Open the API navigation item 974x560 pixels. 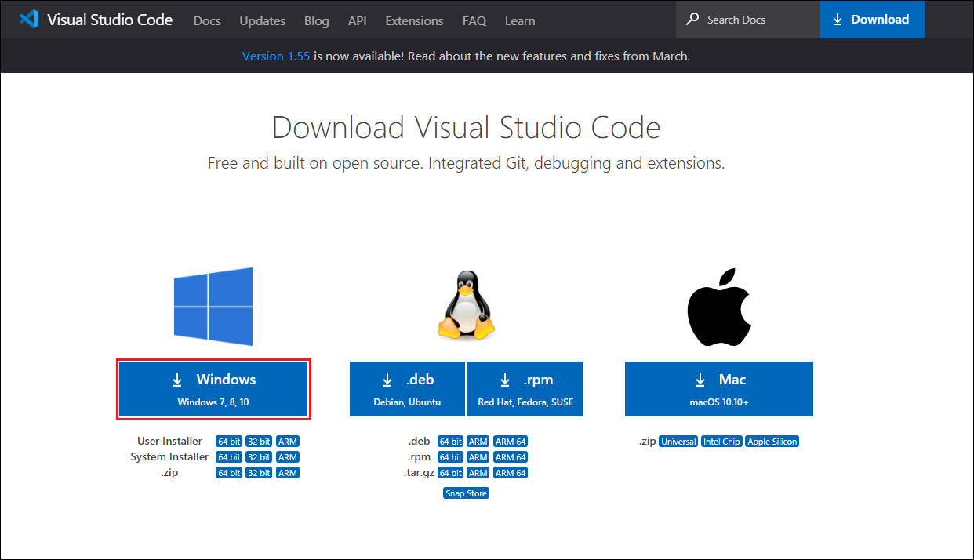coord(357,21)
